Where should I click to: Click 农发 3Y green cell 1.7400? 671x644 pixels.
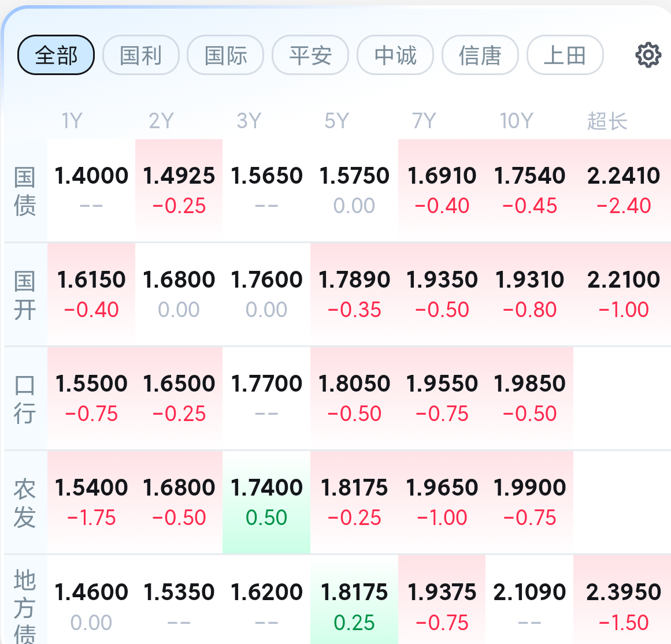pyautogui.click(x=266, y=502)
